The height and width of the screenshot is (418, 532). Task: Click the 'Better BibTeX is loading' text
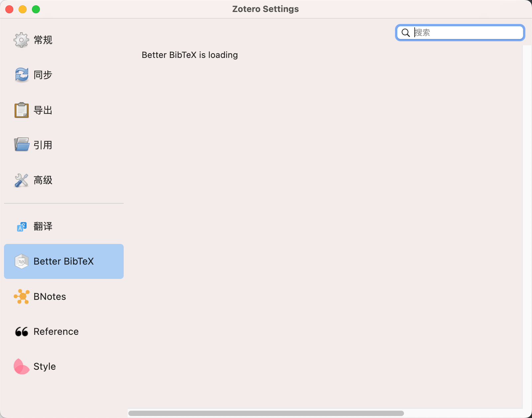coord(190,55)
